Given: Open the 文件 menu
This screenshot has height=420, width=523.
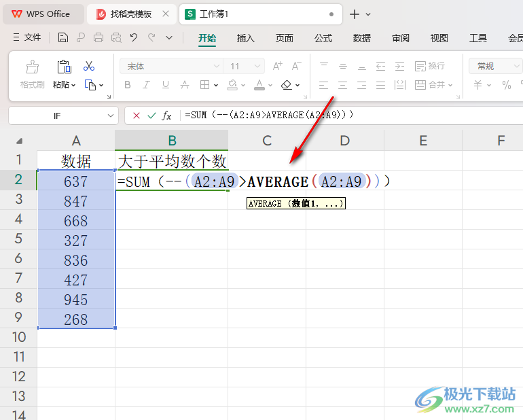Looking at the screenshot, I should tap(27, 37).
